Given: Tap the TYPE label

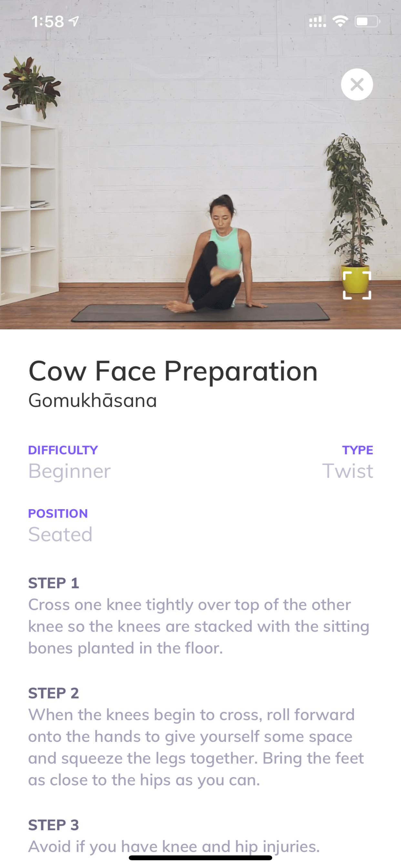Looking at the screenshot, I should coord(357,450).
